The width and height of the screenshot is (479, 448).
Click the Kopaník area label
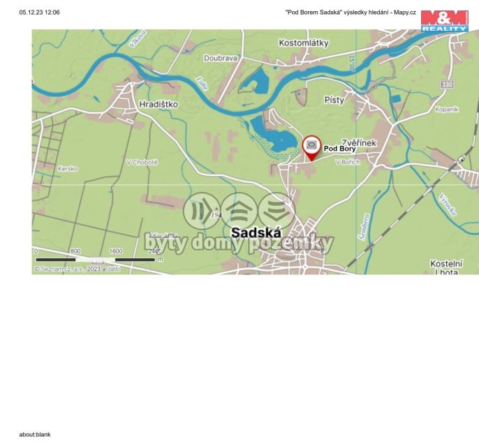[447, 110]
